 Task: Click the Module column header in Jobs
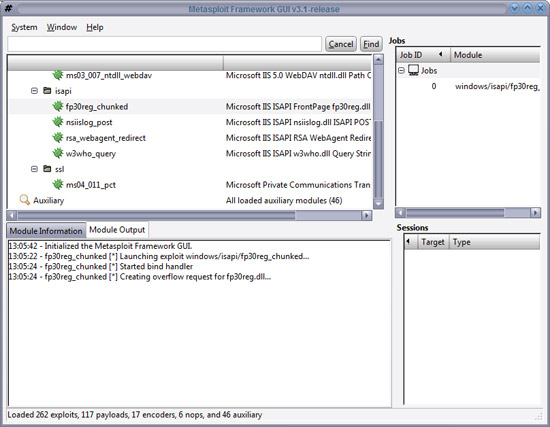click(x=495, y=55)
